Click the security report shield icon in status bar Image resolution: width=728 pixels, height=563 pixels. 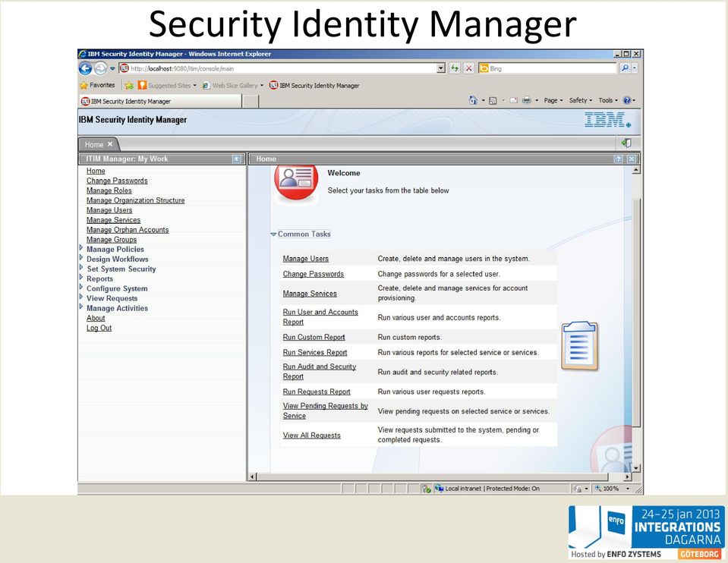(x=426, y=489)
